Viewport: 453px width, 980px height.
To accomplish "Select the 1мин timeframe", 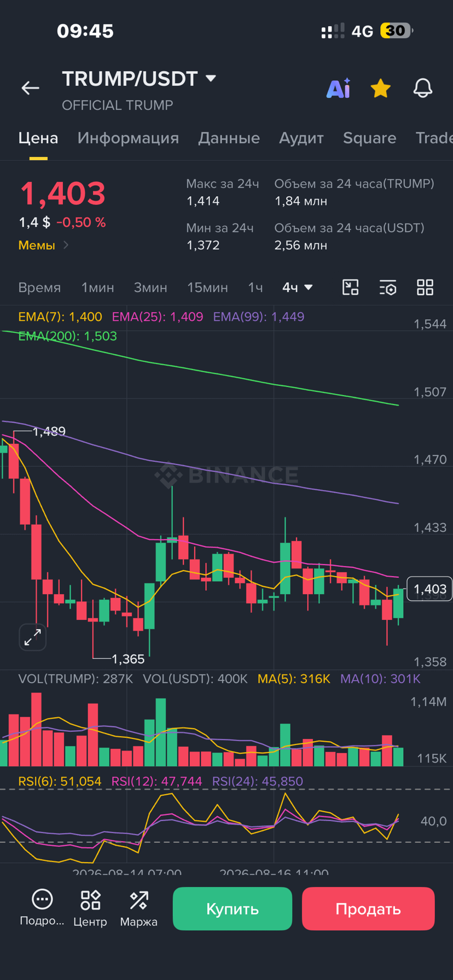I will (98, 287).
